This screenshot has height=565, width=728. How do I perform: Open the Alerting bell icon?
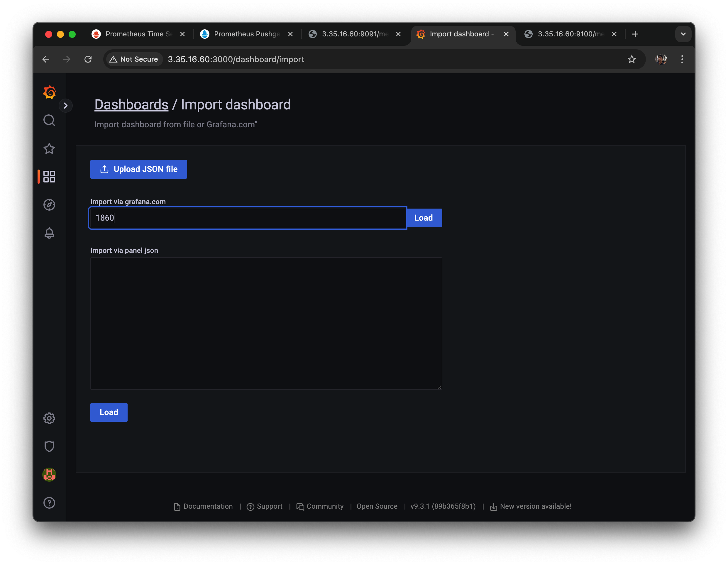(49, 233)
